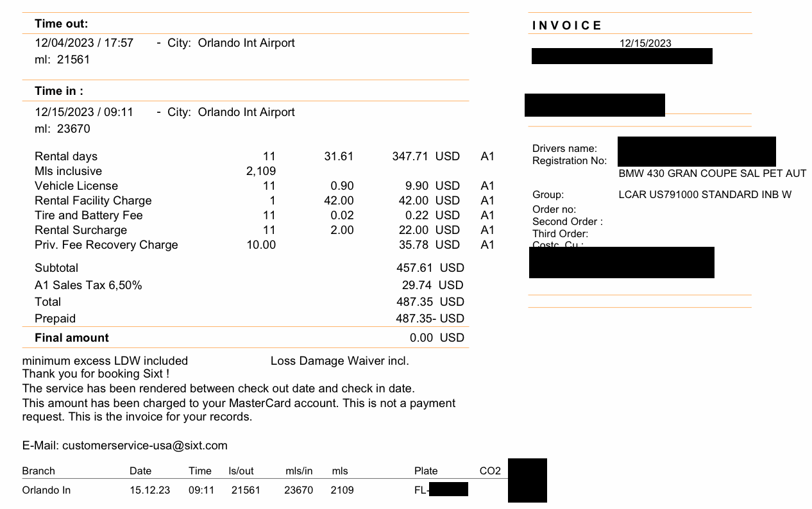The image size is (812, 509).
Task: Click the Mls inclusive value 2,109
Action: click(260, 171)
